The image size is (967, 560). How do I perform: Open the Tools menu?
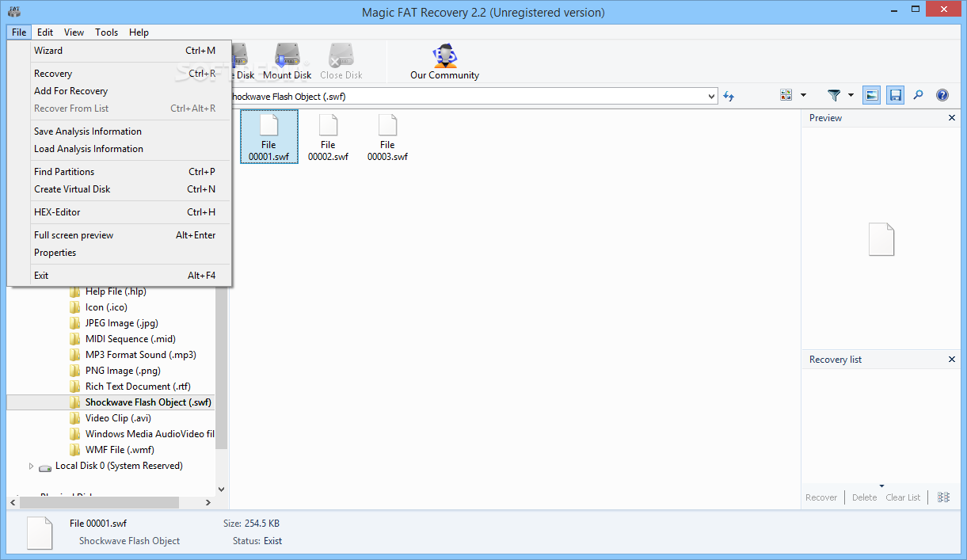[x=107, y=32]
